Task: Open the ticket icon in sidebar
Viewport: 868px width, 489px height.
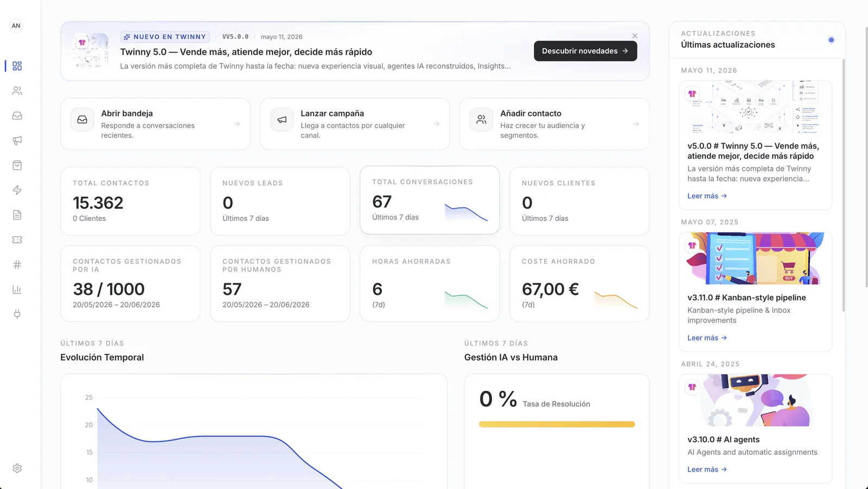Action: (17, 240)
